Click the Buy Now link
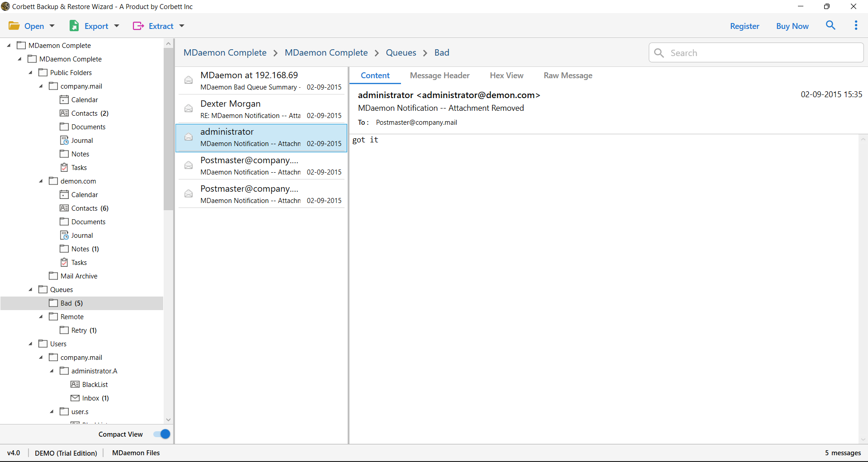Viewport: 868px width, 462px height. (793, 26)
